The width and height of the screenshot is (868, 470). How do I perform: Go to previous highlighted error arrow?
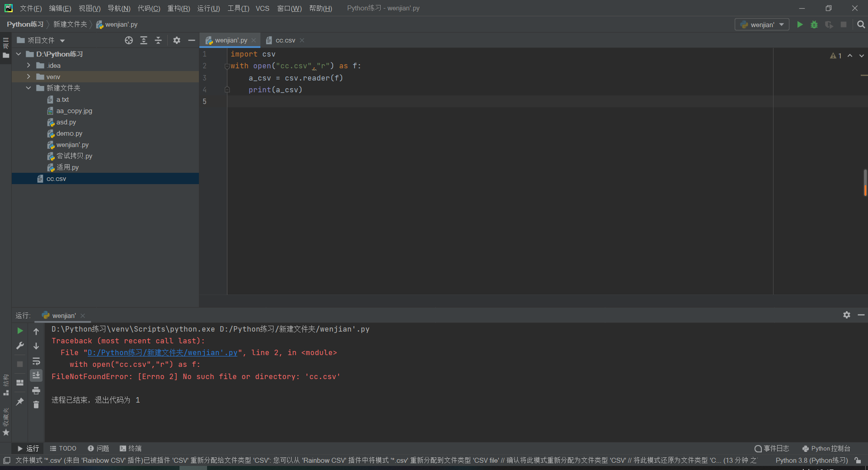pos(850,56)
